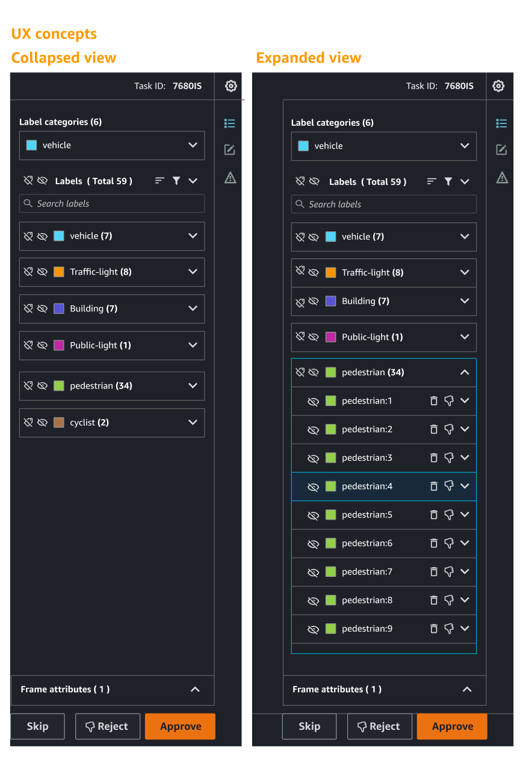
Task: Open the warning triangle panel in collapsed view sidebar
Action: pyautogui.click(x=230, y=177)
